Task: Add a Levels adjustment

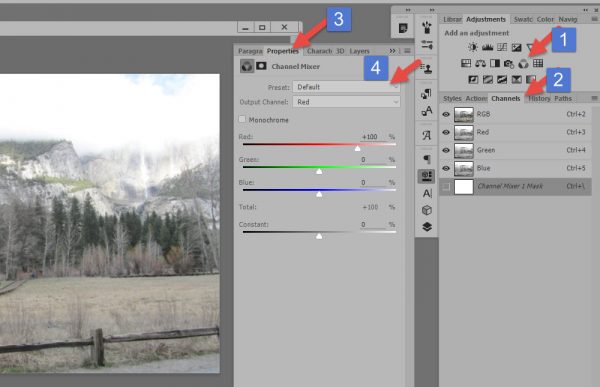Action: (487, 47)
